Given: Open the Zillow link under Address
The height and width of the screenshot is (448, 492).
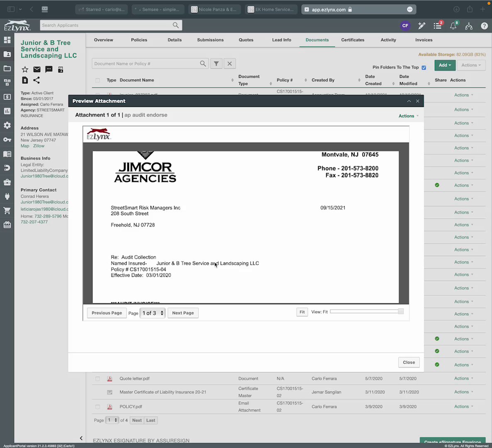Looking at the screenshot, I should [39, 146].
